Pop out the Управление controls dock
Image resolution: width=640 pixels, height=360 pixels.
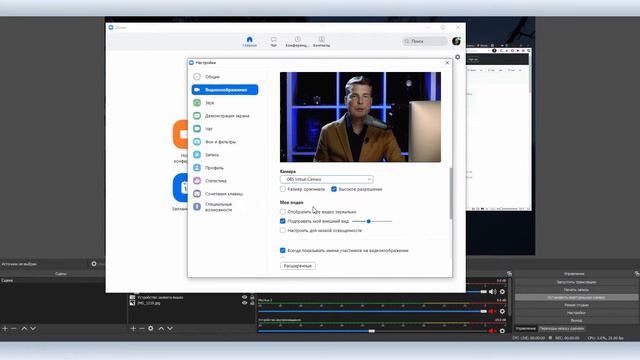637,273
